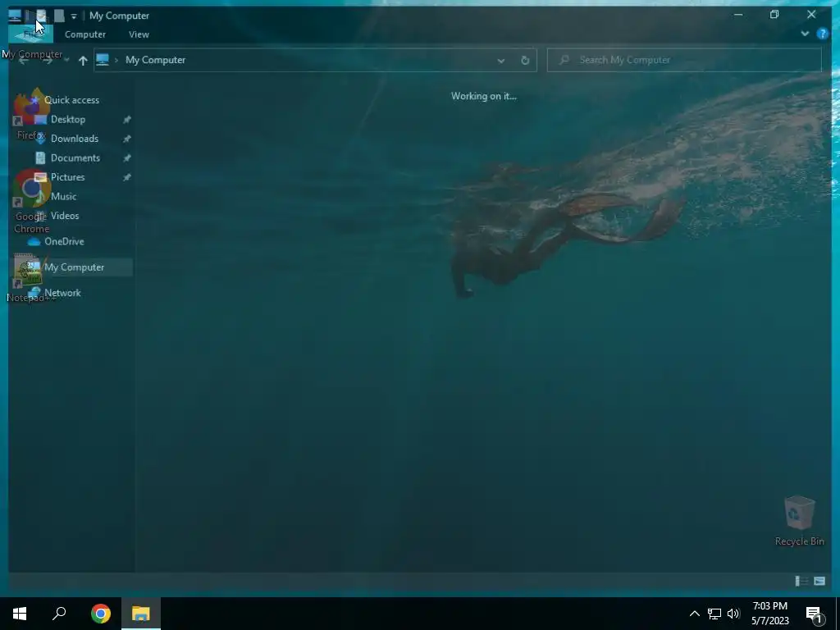Open the recent locations dropdown arrow
The image size is (840, 630).
click(66, 60)
